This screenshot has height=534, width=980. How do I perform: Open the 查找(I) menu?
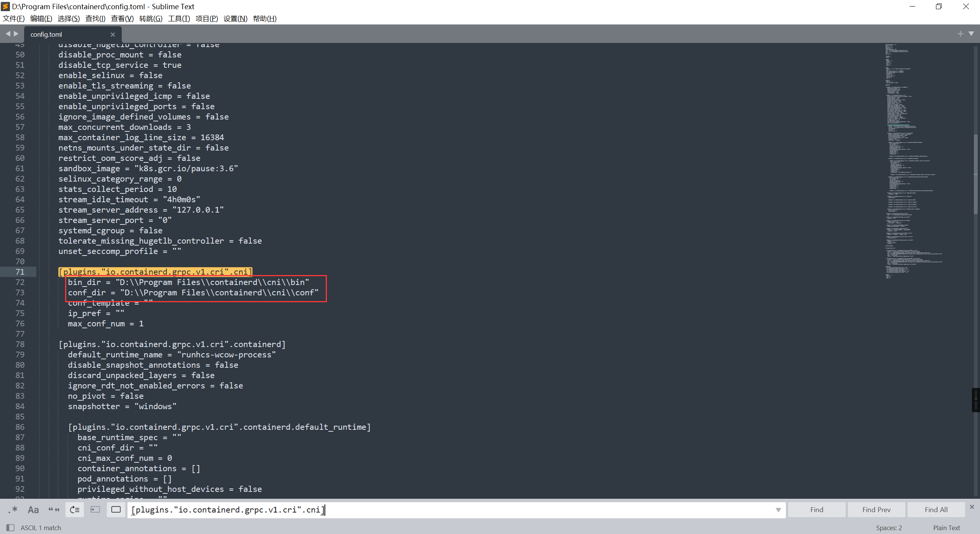[x=95, y=18]
